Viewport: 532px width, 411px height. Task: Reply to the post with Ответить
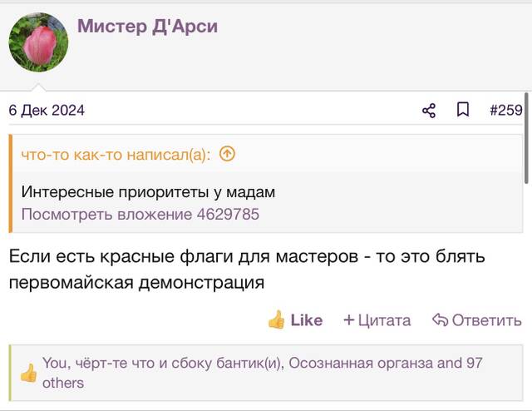click(477, 320)
